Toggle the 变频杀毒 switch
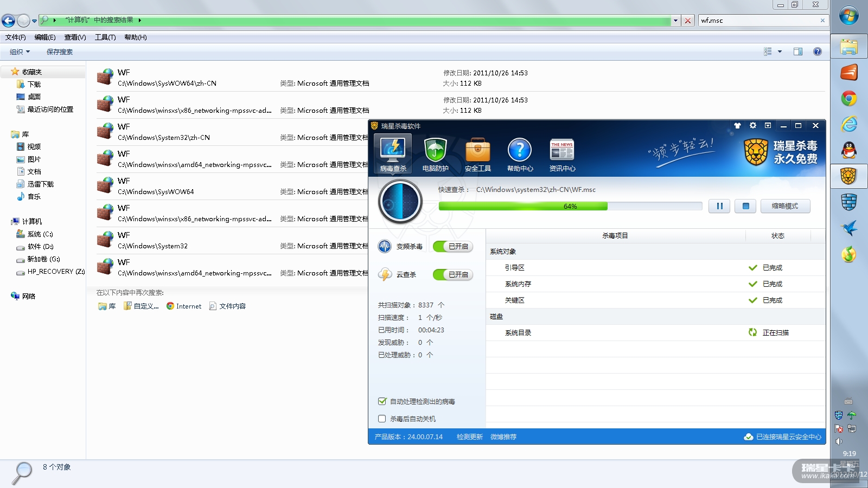The height and width of the screenshot is (488, 868). point(453,246)
